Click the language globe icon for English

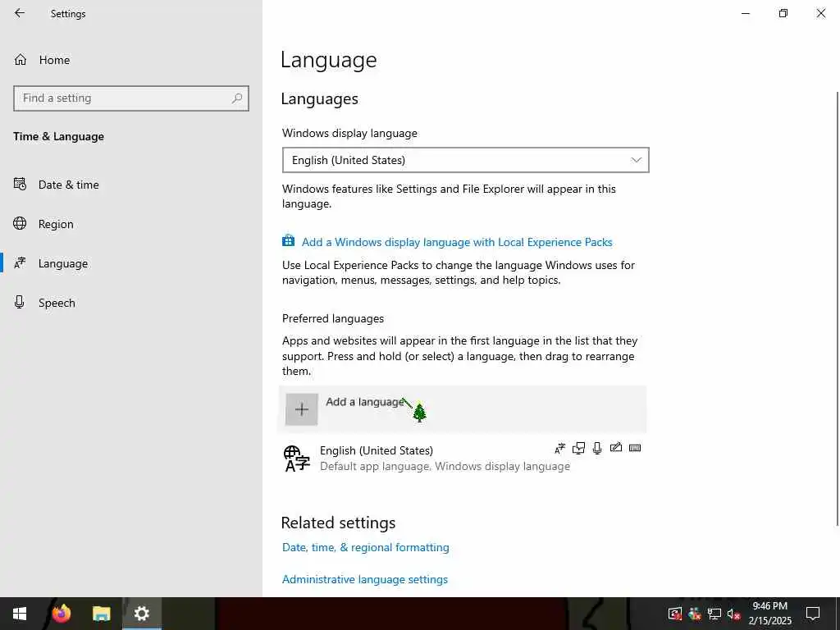coord(297,459)
